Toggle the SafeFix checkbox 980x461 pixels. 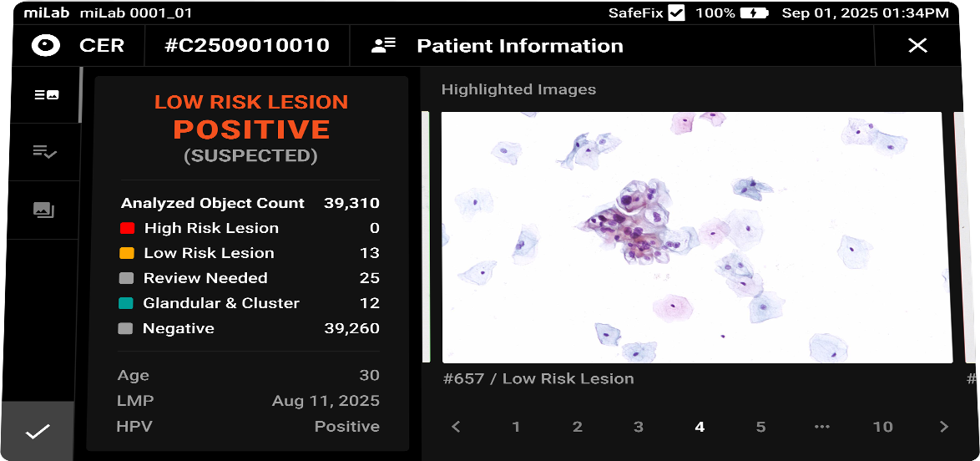(x=676, y=13)
